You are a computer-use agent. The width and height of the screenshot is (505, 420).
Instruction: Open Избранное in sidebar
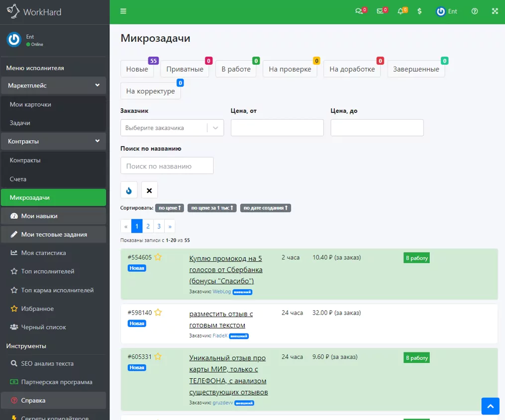[x=53, y=309]
